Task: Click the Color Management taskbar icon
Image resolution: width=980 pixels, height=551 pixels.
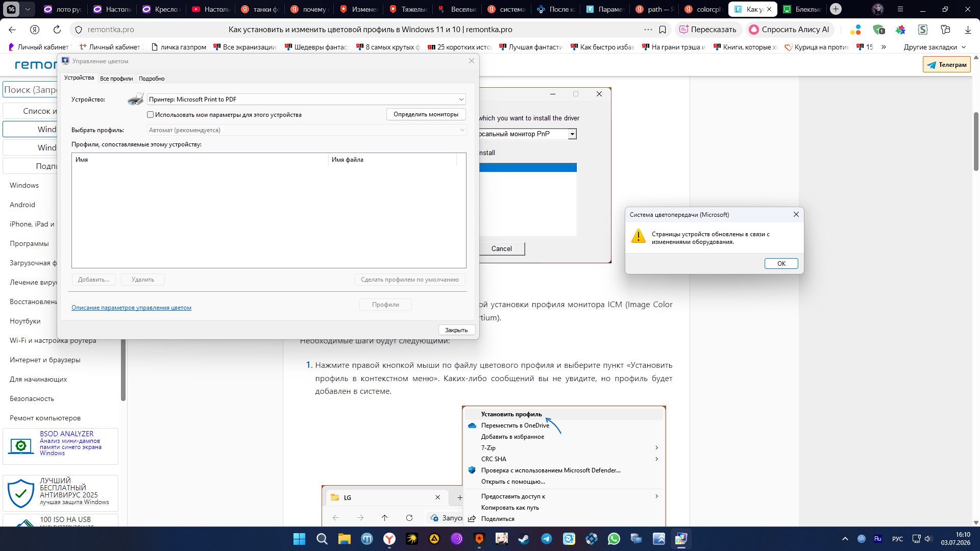Action: (681, 539)
